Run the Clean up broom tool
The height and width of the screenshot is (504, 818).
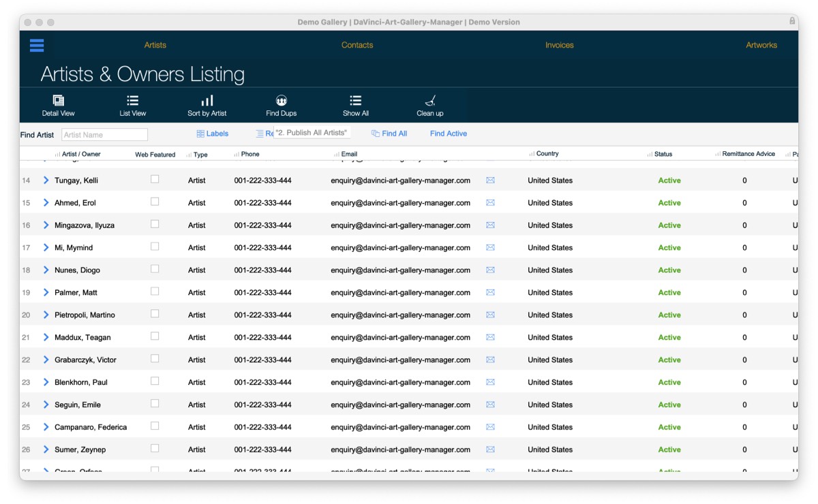click(430, 105)
